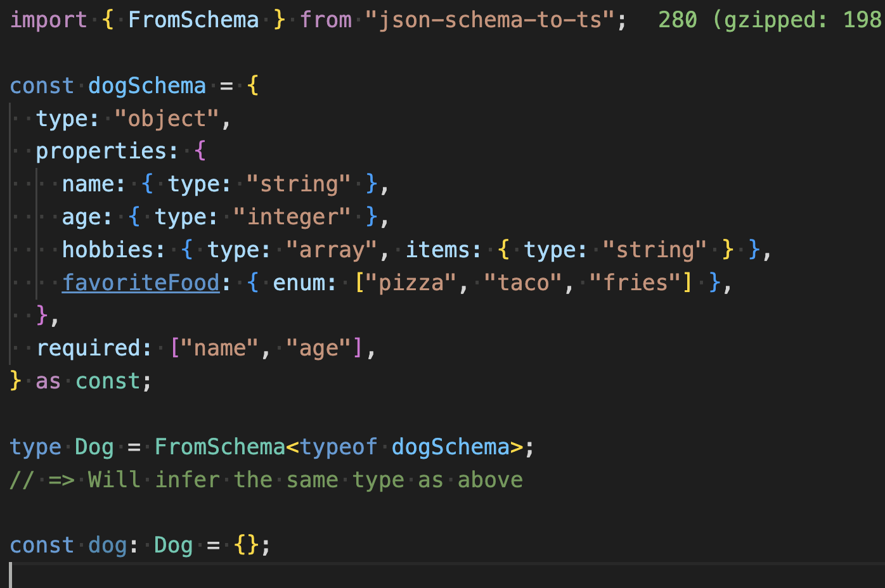Click dogSchema in the const declaration
Image resolution: width=885 pixels, height=588 pixels.
tap(147, 86)
